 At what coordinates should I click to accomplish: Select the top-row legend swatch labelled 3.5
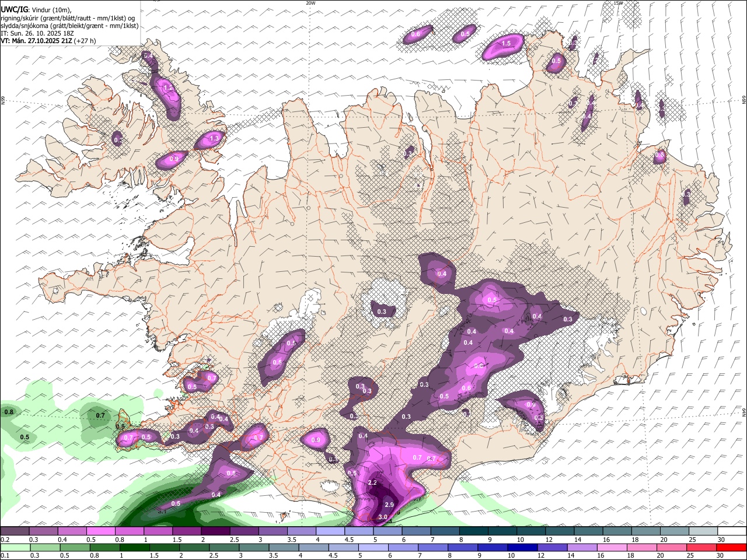coord(301,531)
